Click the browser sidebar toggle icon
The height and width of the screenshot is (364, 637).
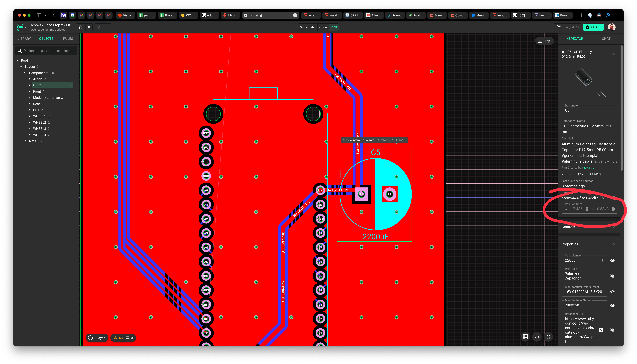click(39, 15)
